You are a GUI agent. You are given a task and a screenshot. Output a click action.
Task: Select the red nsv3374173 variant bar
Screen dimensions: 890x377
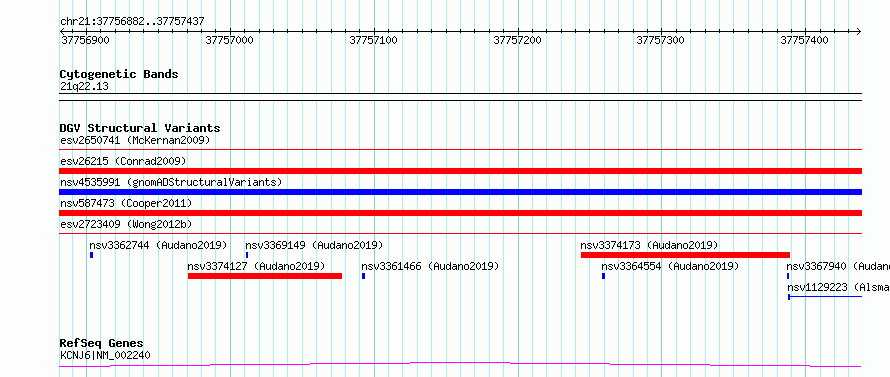pos(685,255)
